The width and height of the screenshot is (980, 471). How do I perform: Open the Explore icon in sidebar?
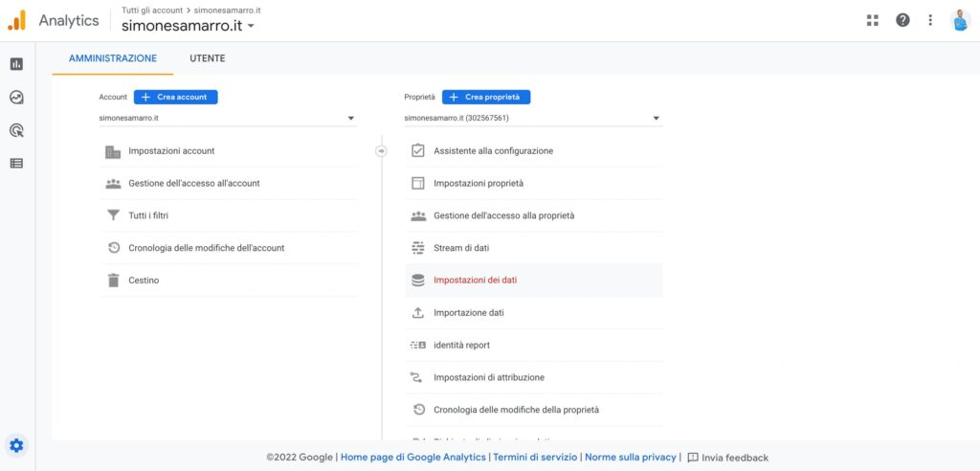click(17, 97)
